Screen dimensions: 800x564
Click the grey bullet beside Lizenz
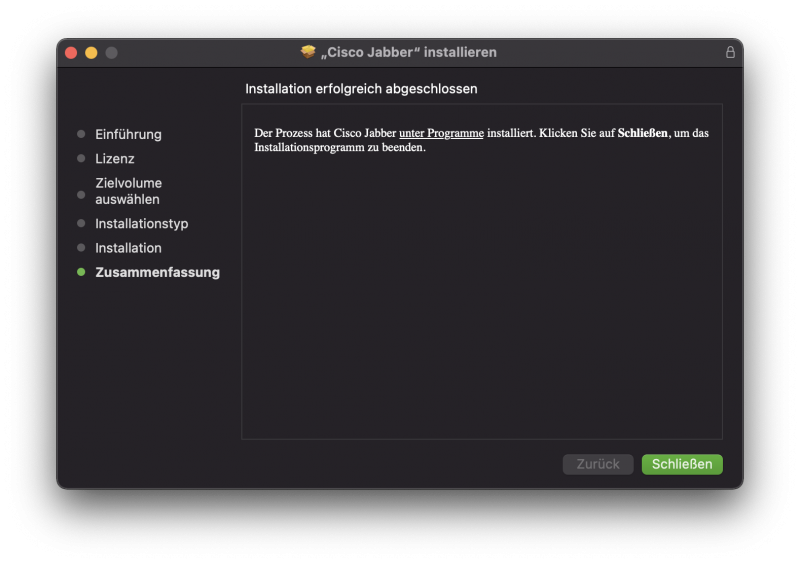tap(81, 158)
